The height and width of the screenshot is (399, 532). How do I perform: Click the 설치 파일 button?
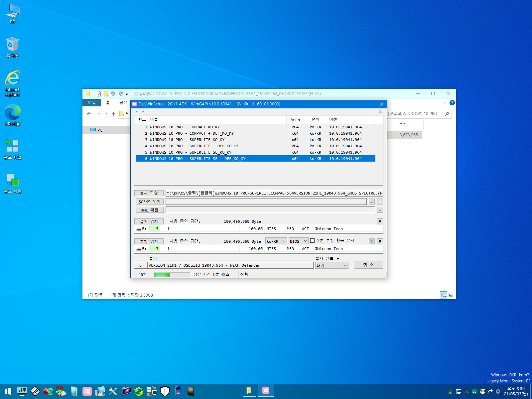149,193
